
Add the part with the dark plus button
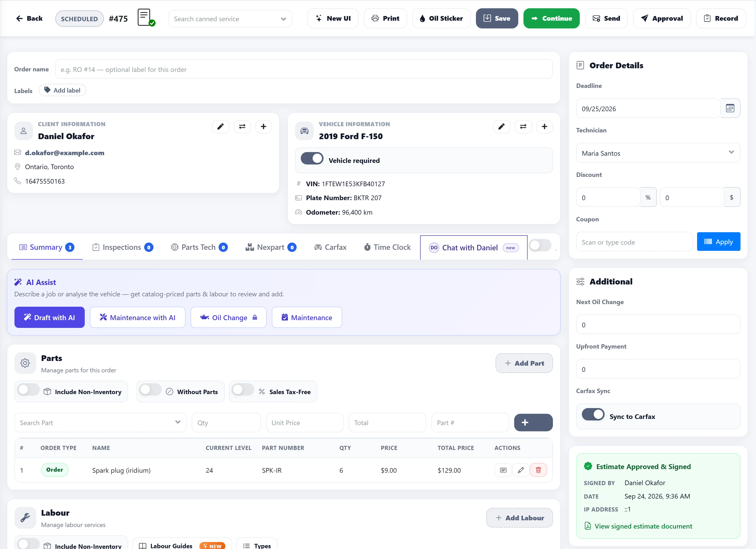point(533,423)
